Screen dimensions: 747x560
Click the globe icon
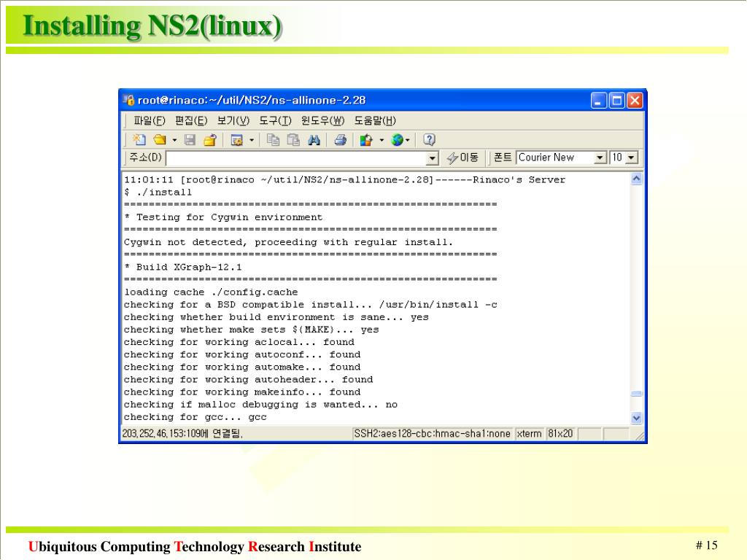(397, 139)
